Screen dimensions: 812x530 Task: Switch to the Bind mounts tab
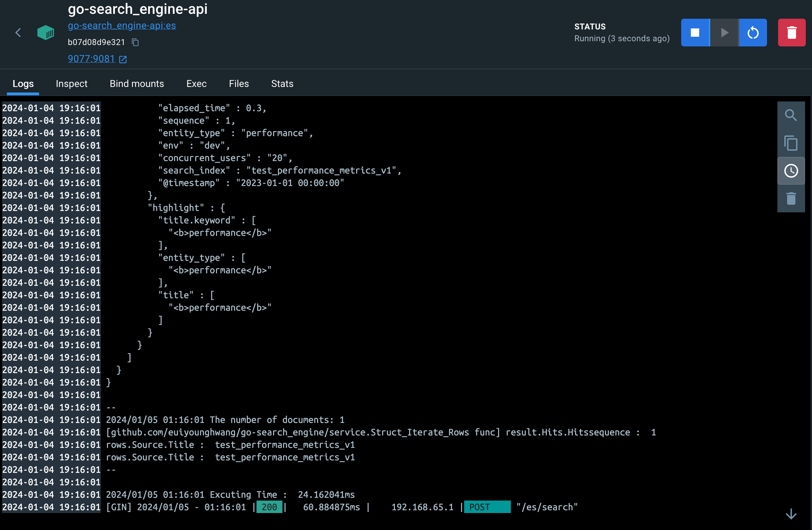[137, 84]
